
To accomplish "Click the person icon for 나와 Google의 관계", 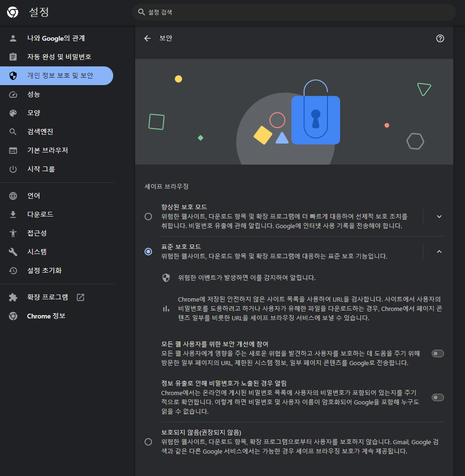I will click(13, 38).
